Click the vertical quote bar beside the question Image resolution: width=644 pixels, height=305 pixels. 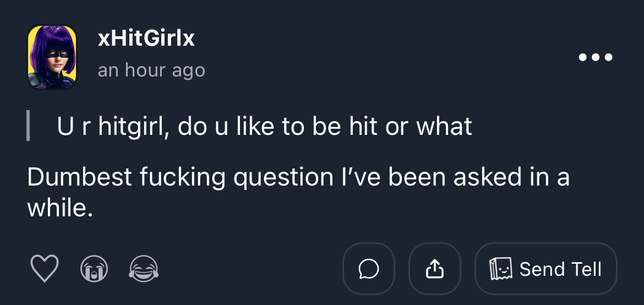pyautogui.click(x=28, y=127)
